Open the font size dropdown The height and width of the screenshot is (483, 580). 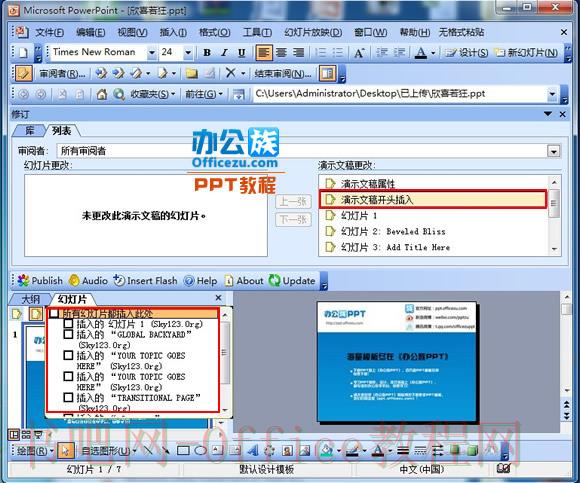(x=188, y=53)
